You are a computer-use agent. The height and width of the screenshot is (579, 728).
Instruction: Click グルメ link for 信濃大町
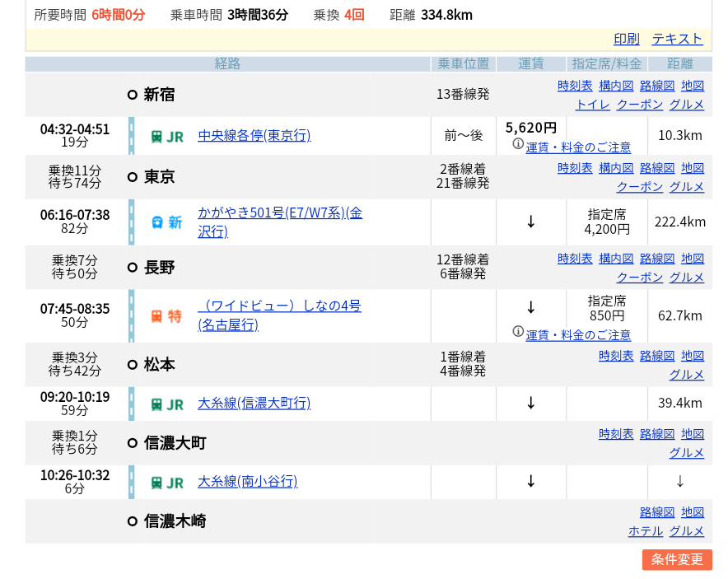pos(687,453)
